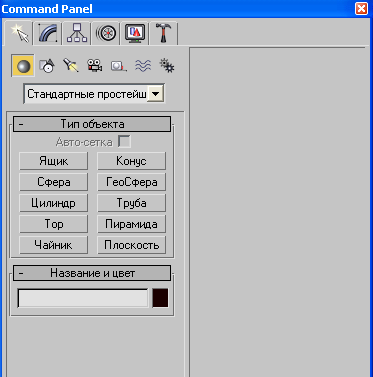The width and height of the screenshot is (373, 377).
Task: Click the Пирамида button
Action: coord(131,224)
